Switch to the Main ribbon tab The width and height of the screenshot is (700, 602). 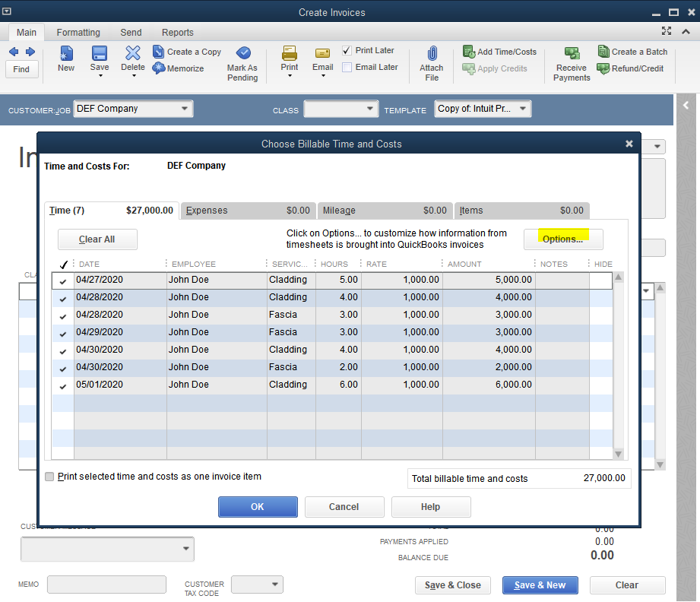tap(27, 32)
